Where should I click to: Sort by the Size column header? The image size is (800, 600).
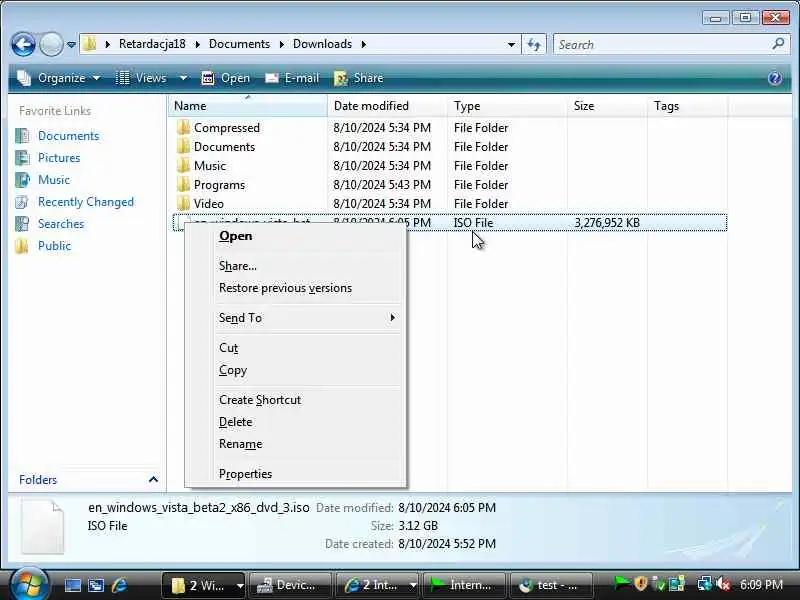pyautogui.click(x=607, y=106)
